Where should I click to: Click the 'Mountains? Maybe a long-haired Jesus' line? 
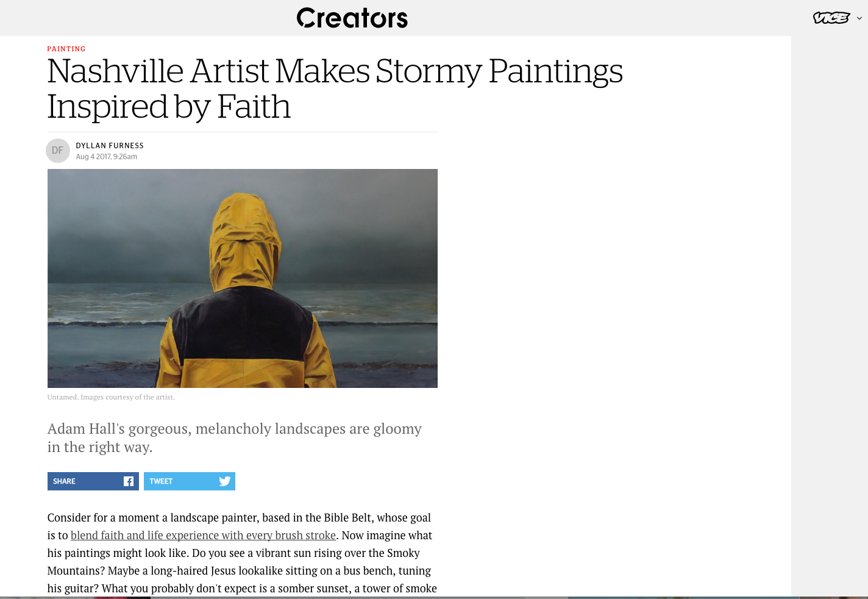pos(239,571)
